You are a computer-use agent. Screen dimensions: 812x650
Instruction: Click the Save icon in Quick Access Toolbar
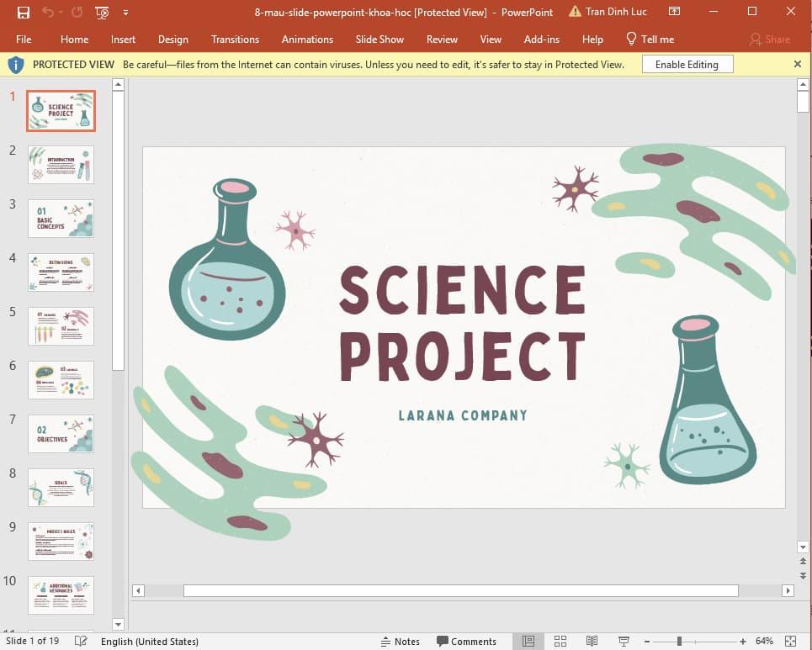(23, 12)
